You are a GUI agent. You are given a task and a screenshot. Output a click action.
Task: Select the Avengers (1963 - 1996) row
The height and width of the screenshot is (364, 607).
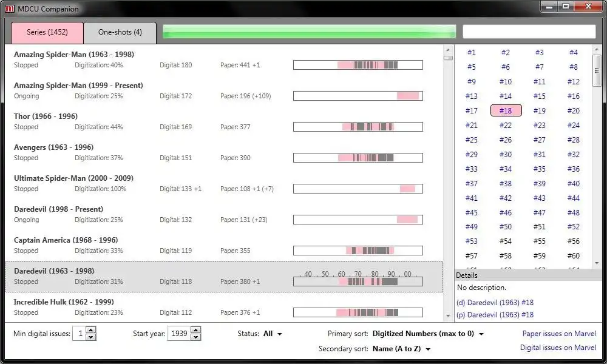pyautogui.click(x=224, y=153)
